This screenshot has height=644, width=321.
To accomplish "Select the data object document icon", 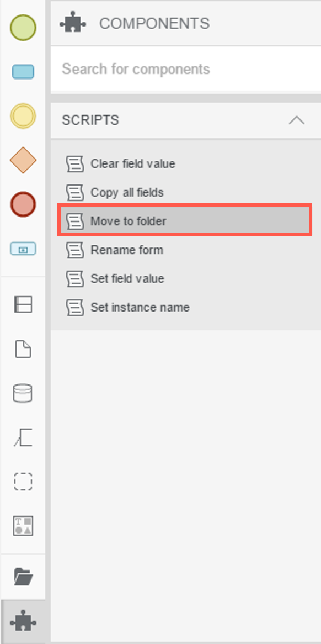I will [23, 350].
